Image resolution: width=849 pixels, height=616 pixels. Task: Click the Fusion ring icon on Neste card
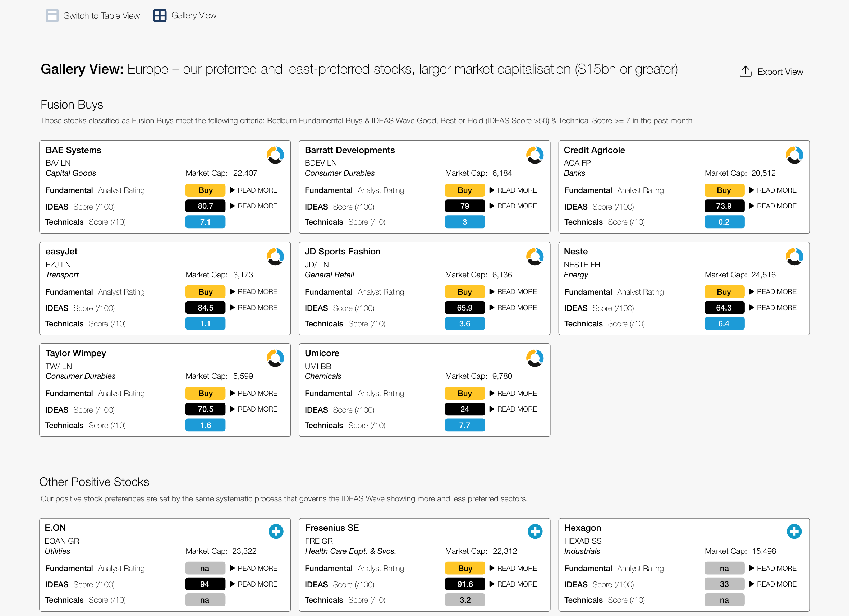[794, 257]
